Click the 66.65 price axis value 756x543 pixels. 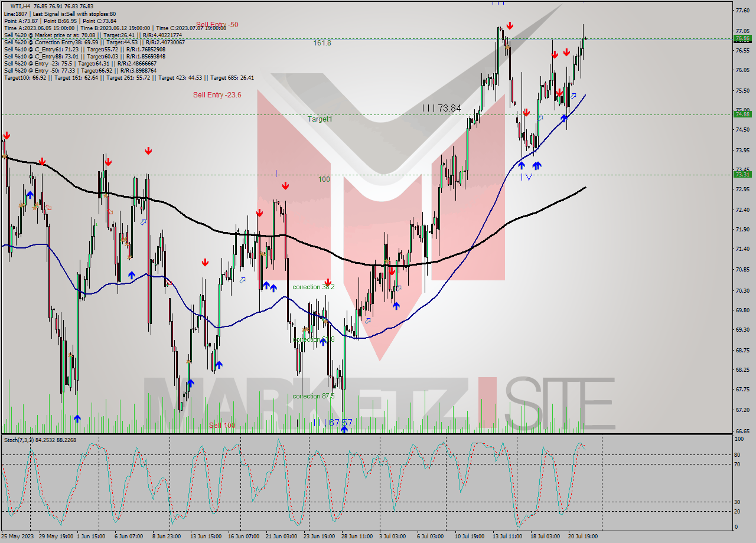742,431
